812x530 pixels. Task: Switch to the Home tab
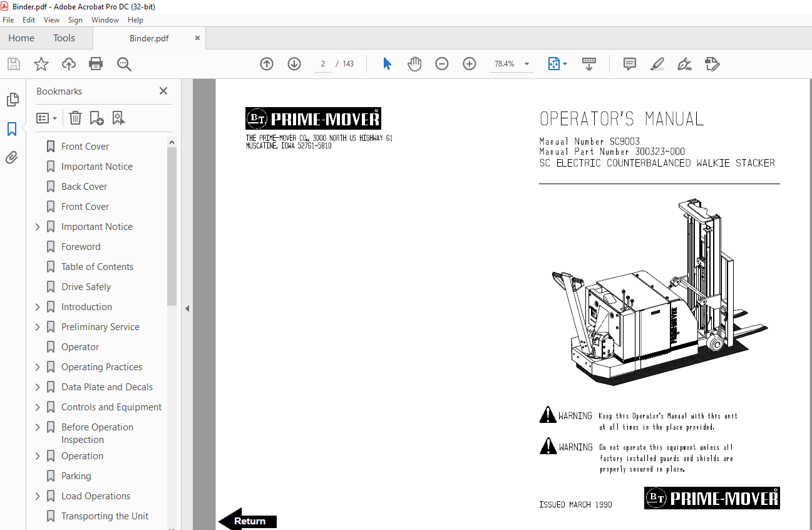(x=21, y=38)
